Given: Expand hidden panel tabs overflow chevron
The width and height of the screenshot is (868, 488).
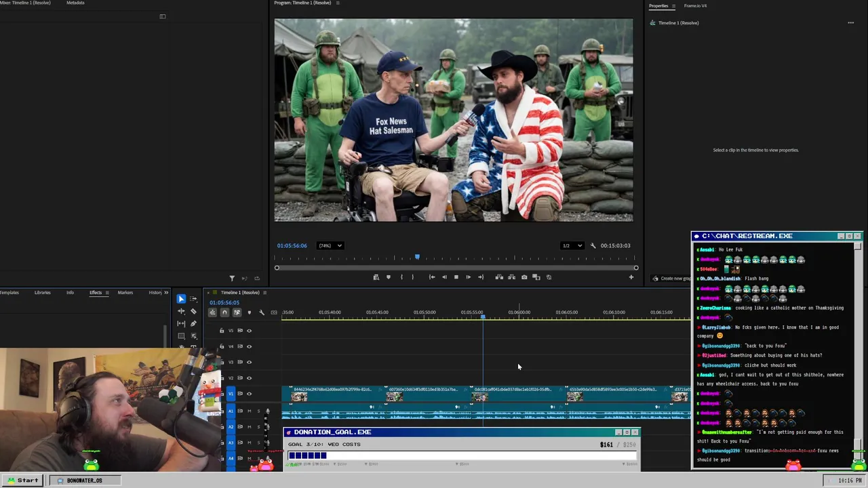Looking at the screenshot, I should (166, 293).
